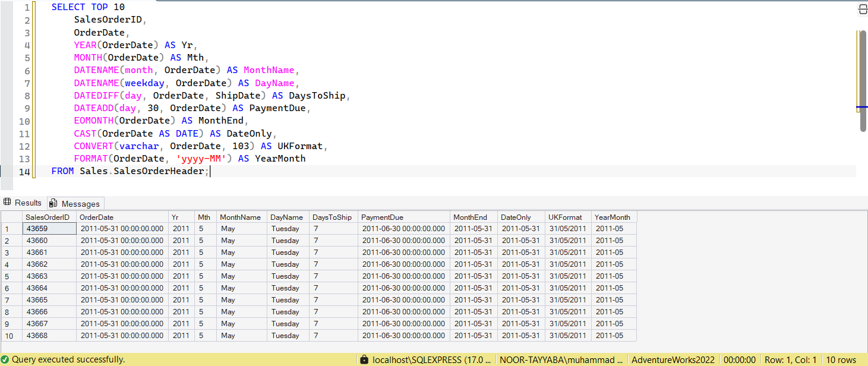Image resolution: width=868 pixels, height=366 pixels.
Task: Select result row 5 by its row header
Action: (x=11, y=276)
